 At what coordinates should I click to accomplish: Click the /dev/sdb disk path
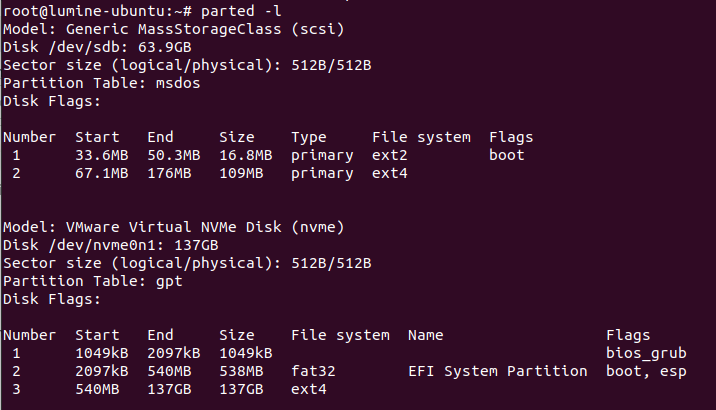pyautogui.click(x=79, y=47)
